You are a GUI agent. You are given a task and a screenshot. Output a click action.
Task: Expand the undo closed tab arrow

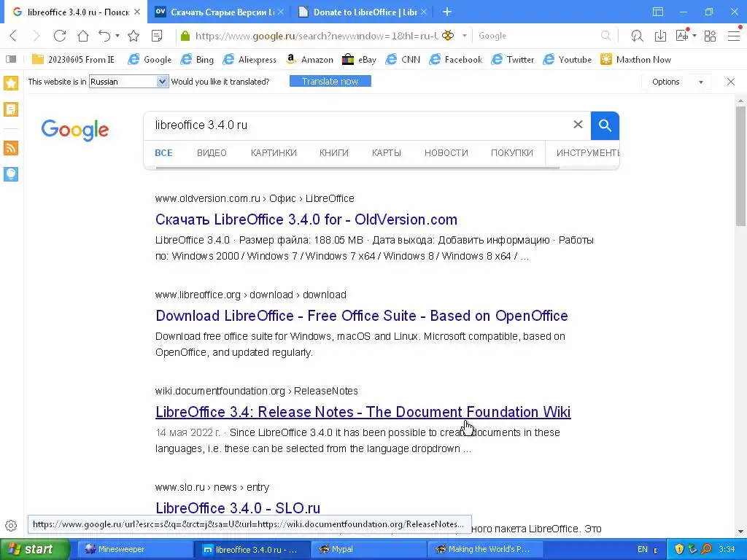117,36
